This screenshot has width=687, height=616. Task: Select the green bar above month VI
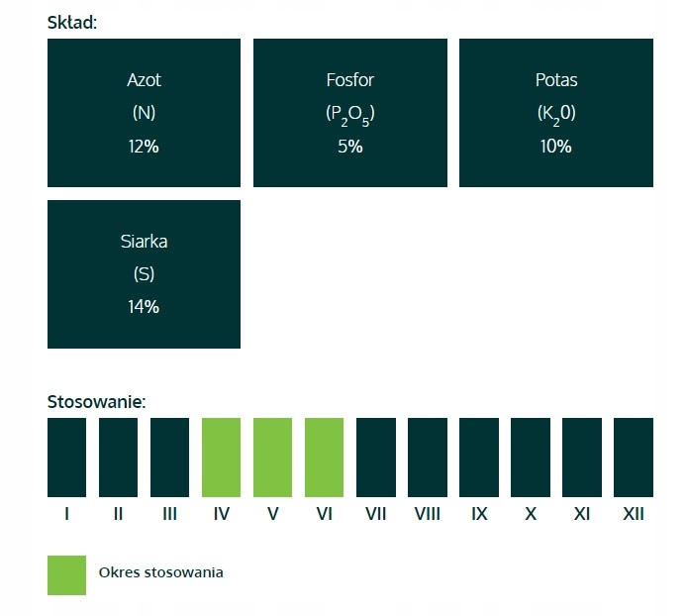(324, 458)
